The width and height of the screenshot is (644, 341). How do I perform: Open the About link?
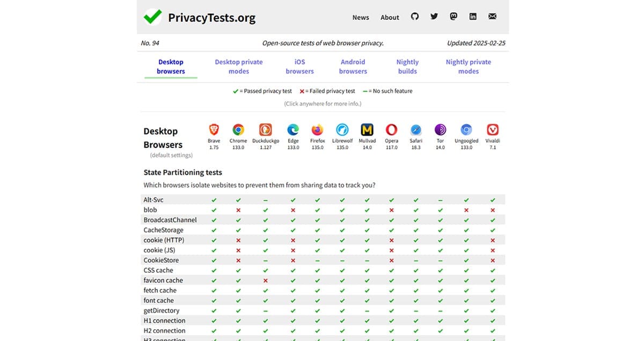pos(390,17)
